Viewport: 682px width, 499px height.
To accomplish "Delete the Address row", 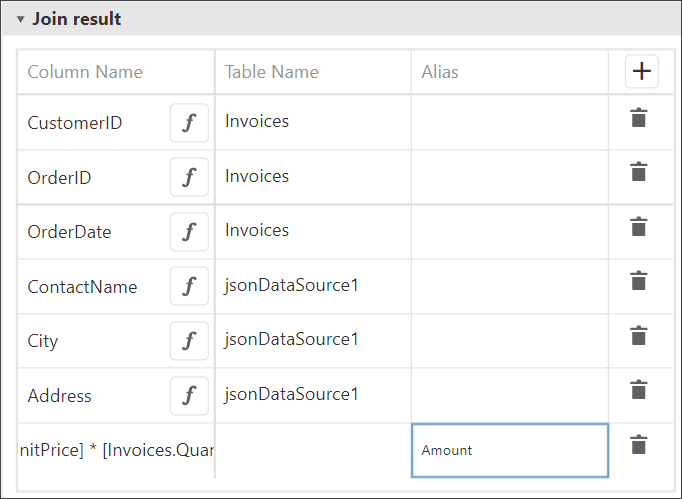I will (639, 390).
